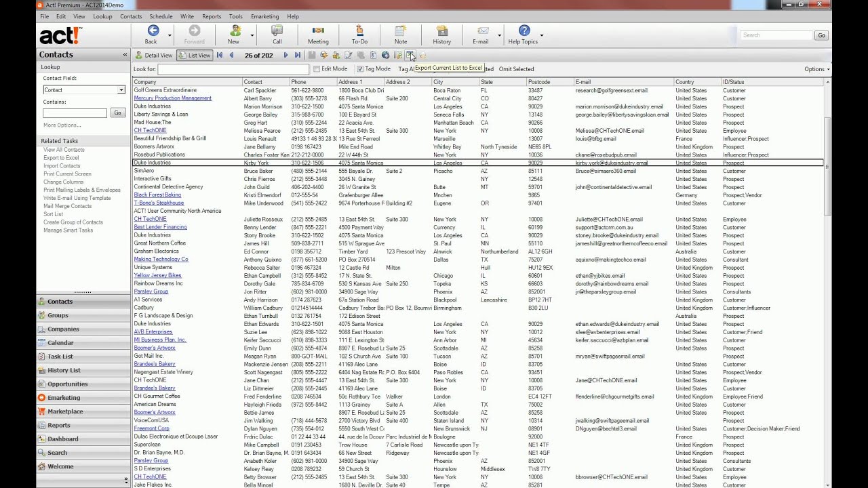
Task: Switch to Detail View
Action: tap(153, 55)
